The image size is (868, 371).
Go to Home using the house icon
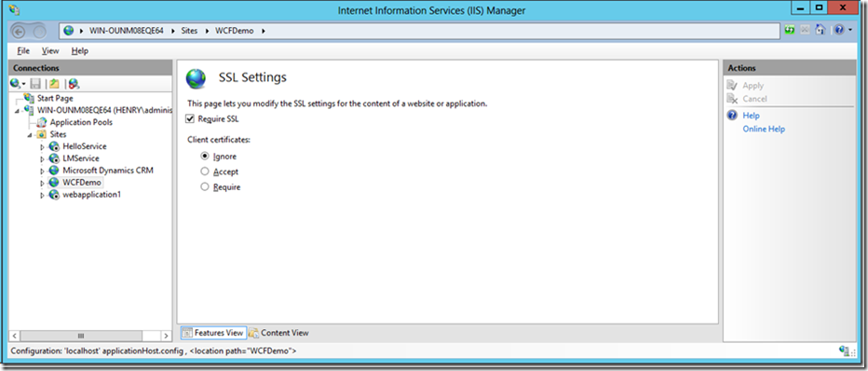(821, 31)
